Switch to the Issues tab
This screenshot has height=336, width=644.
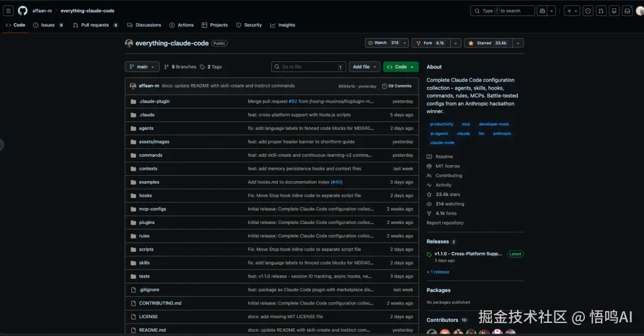point(48,25)
